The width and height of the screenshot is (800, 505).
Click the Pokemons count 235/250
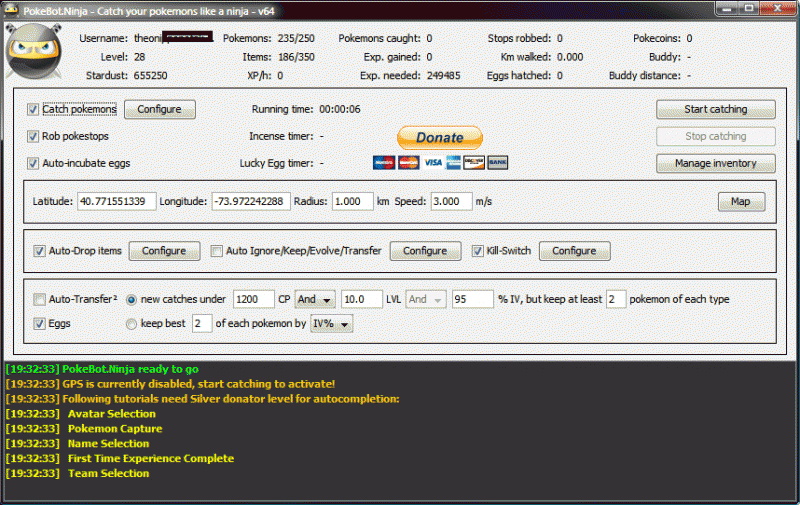pyautogui.click(x=296, y=38)
